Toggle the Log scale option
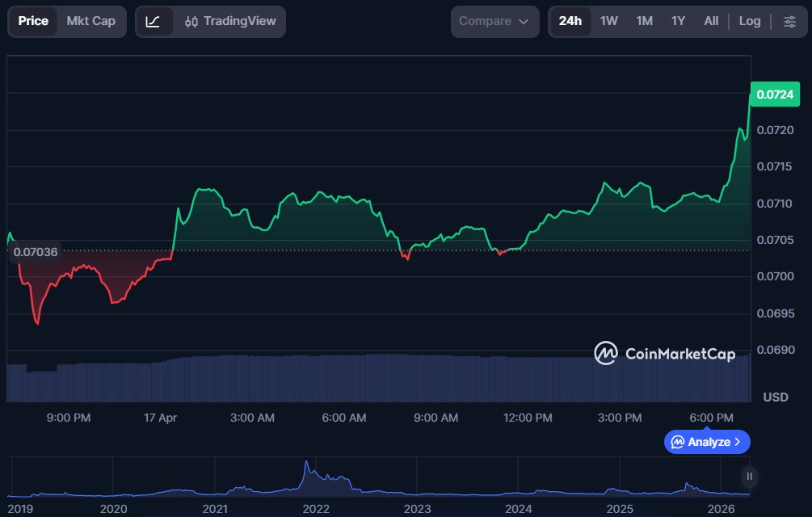The height and width of the screenshot is (517, 812). [749, 21]
